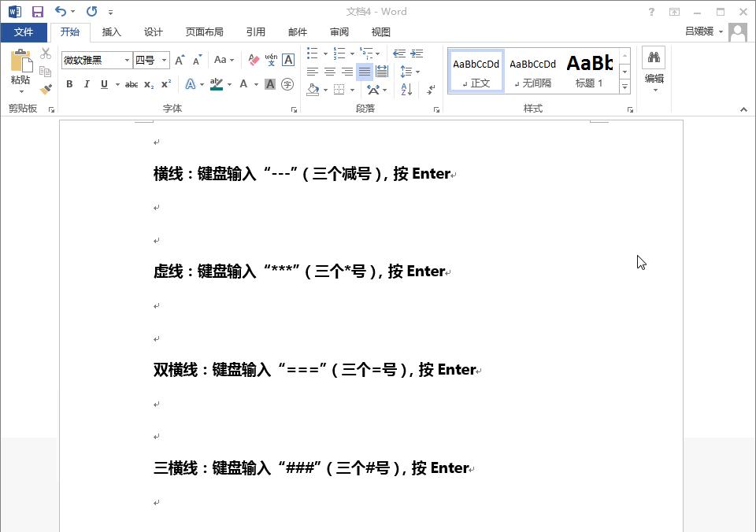This screenshot has height=532, width=756.
Task: Apply subscript formatting
Action: point(149,84)
